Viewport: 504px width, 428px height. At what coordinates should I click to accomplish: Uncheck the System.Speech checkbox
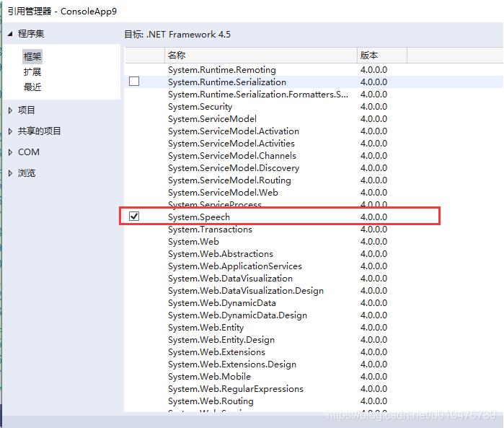134,217
